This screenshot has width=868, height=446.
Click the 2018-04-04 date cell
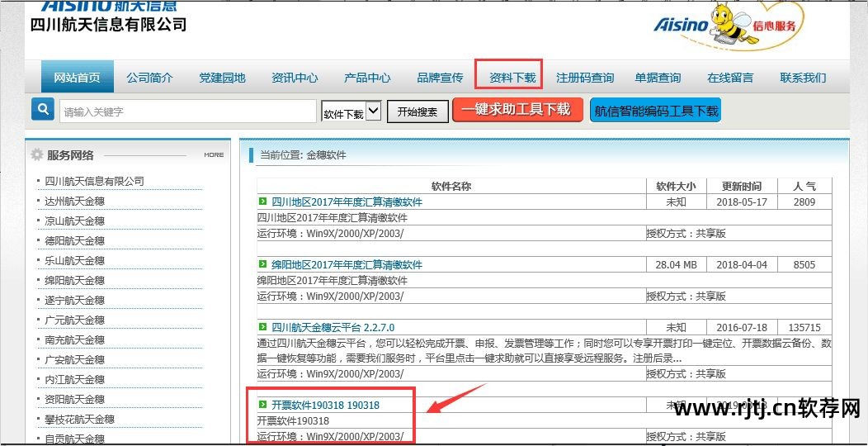pos(742,265)
